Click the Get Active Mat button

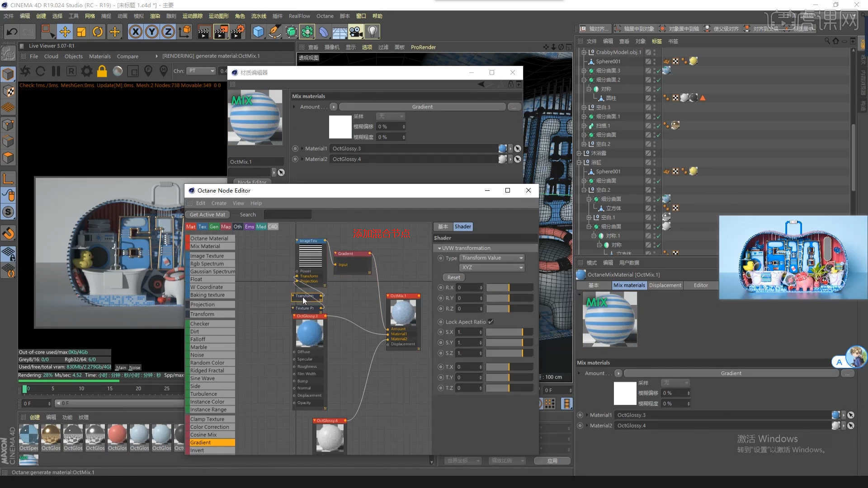(207, 215)
